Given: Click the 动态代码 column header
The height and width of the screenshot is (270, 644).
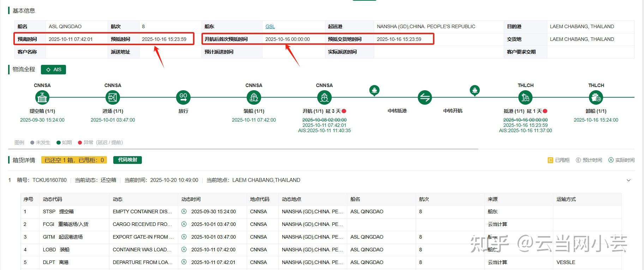Looking at the screenshot, I should coord(53,200).
